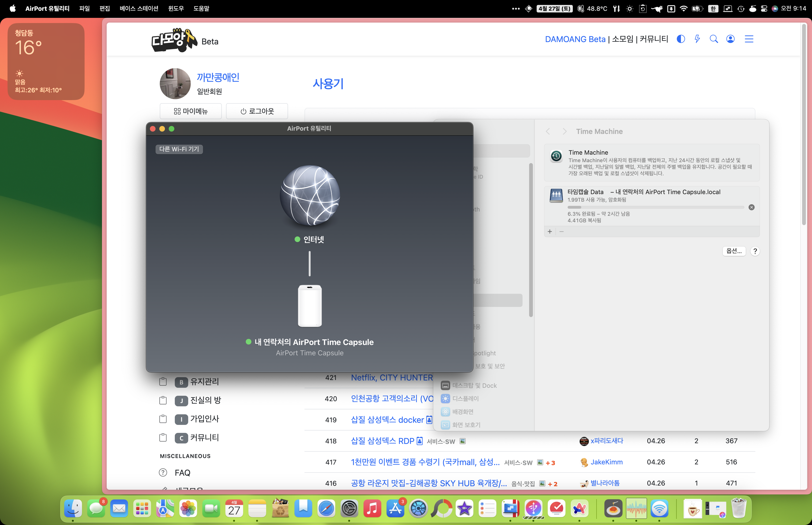Open author 별나라아톰's profile
Screen dimensions: 812x525
(x=605, y=483)
